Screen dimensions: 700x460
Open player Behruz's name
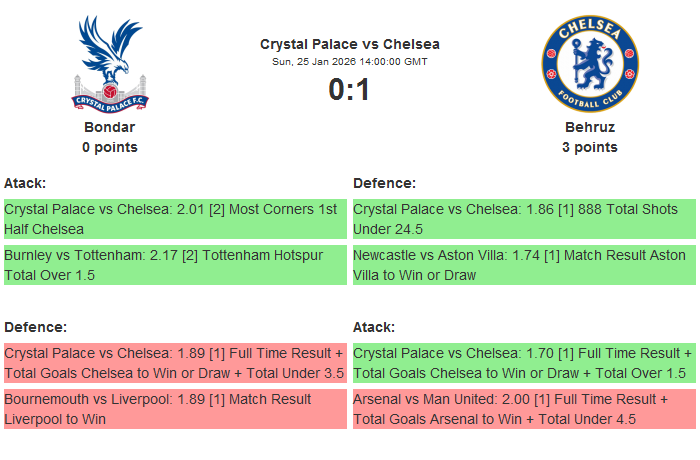589,127
